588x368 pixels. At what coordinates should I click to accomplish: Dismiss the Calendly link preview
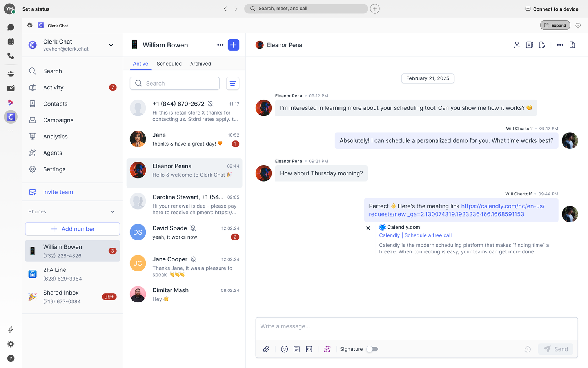pos(368,228)
